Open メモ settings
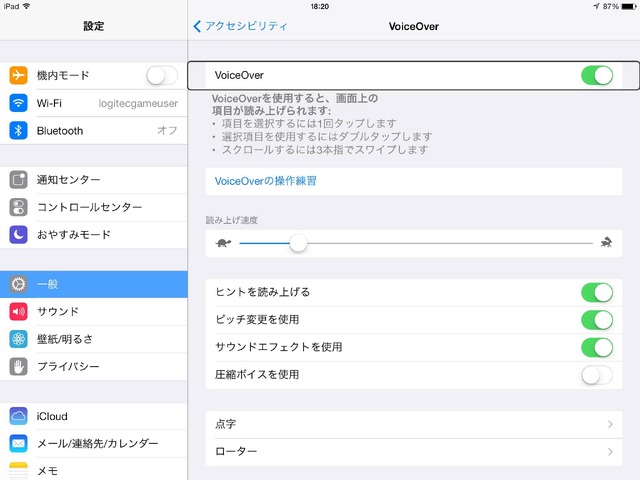Viewport: 640px width, 480px height. 93,469
